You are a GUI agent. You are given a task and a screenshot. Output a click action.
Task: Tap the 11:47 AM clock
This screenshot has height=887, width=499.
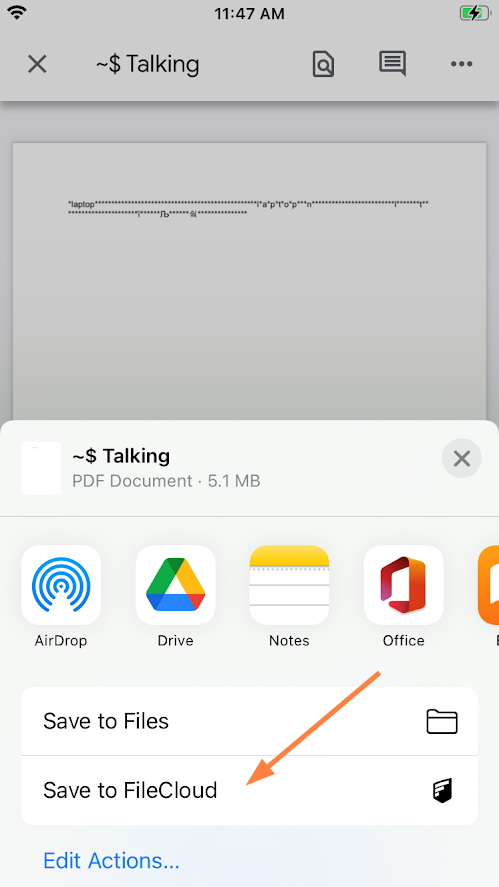249,14
